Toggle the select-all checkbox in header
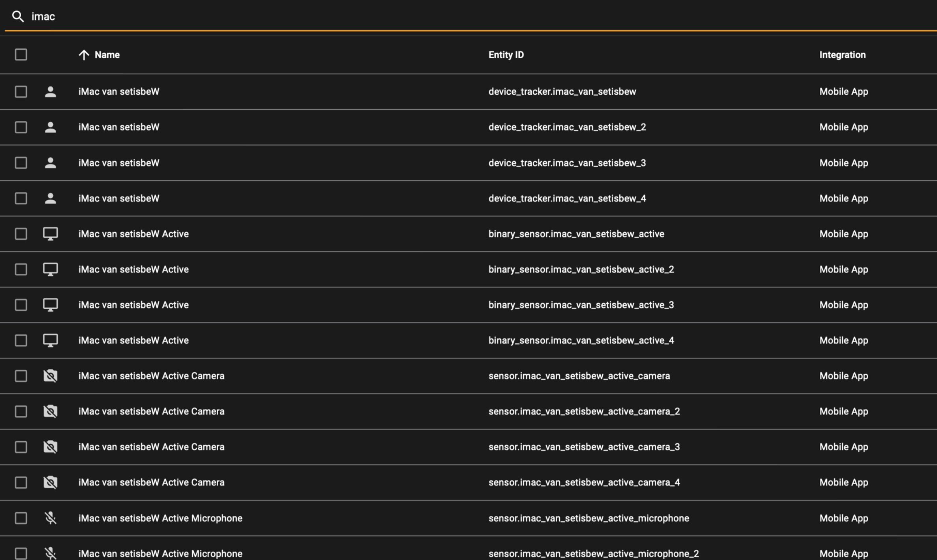This screenshot has height=560, width=937. tap(21, 54)
